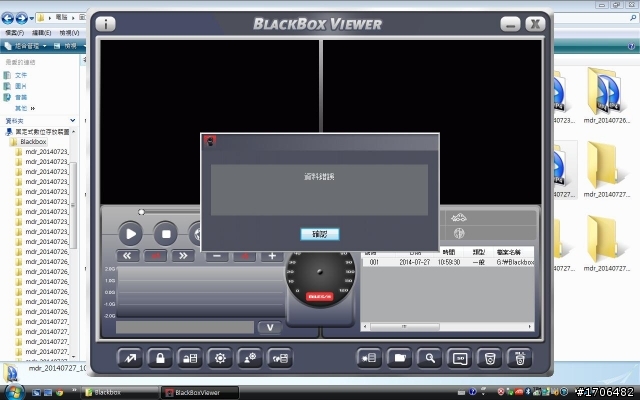The width and height of the screenshot is (640, 400).
Task: Click the file list horizontal scrollbar thumb
Action: tap(404, 327)
